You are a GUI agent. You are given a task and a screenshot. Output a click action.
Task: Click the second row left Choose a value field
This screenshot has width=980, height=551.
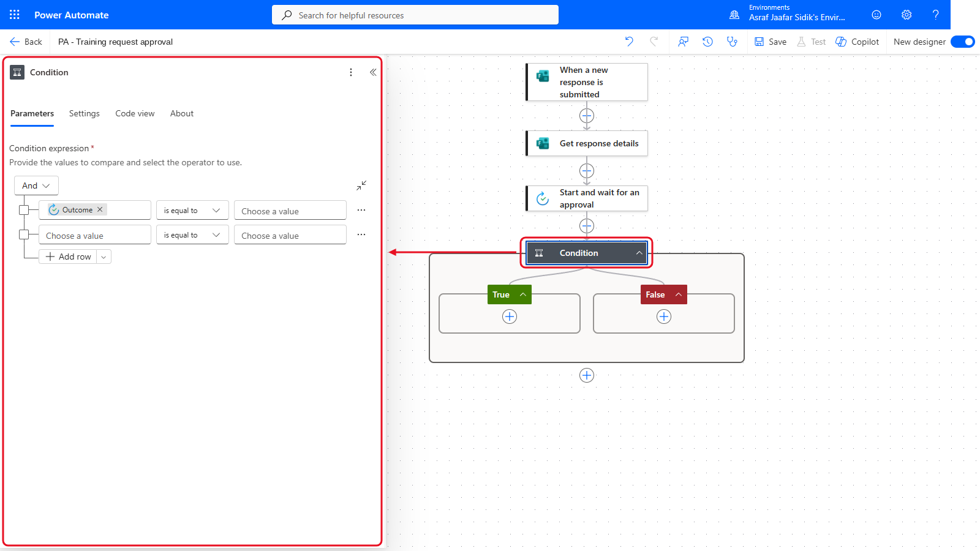95,234
